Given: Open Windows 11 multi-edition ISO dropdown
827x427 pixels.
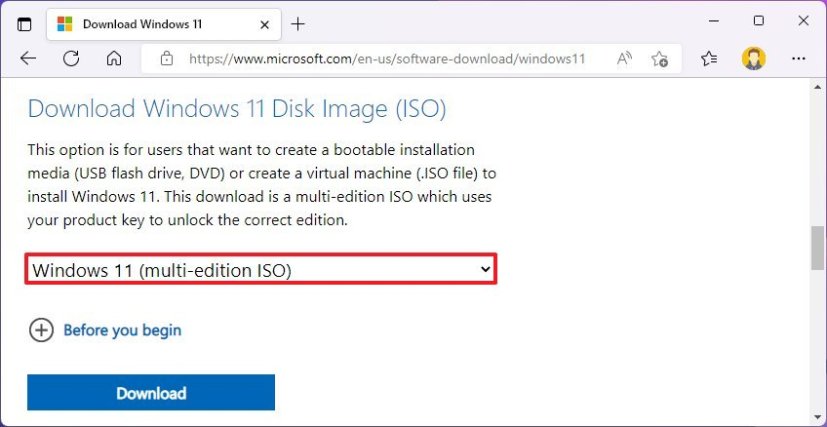Looking at the screenshot, I should (261, 269).
